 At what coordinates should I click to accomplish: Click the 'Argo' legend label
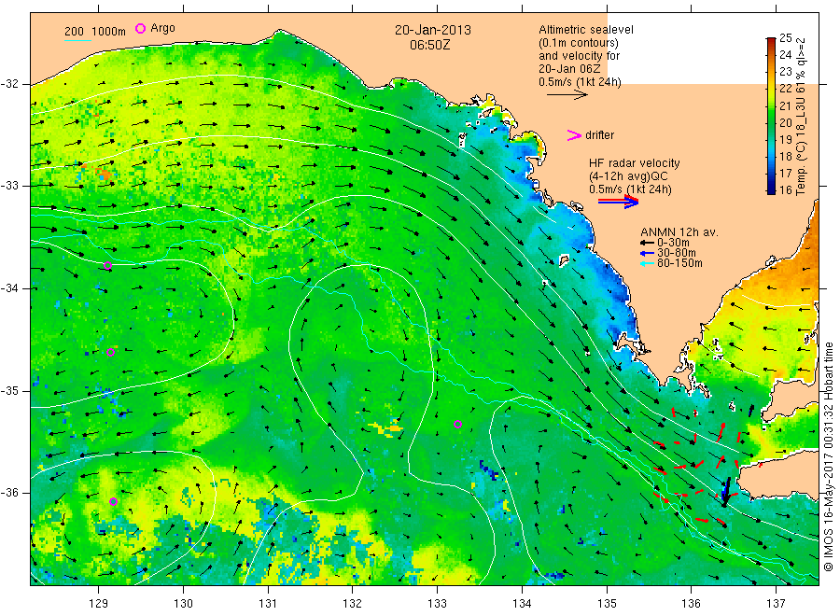pos(162,28)
